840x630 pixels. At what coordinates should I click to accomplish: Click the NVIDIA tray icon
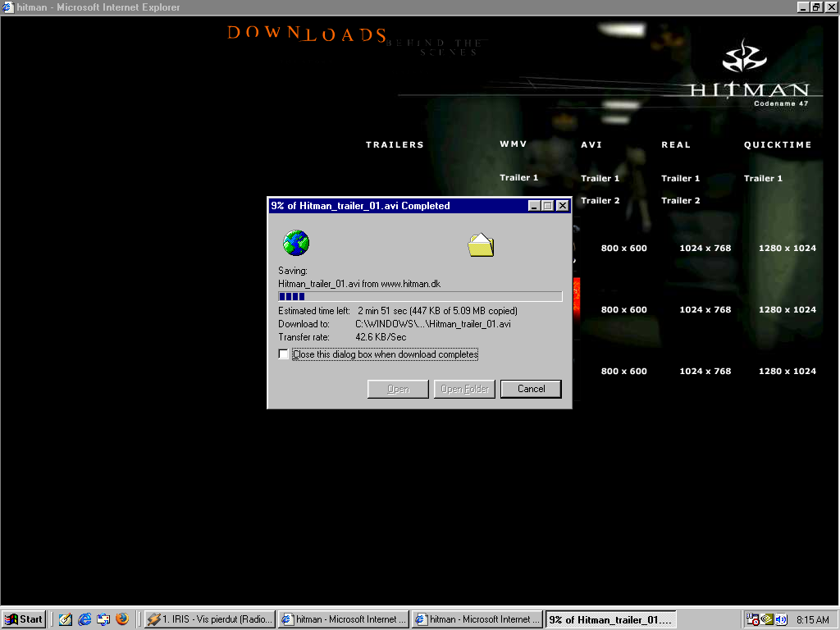pos(767,619)
